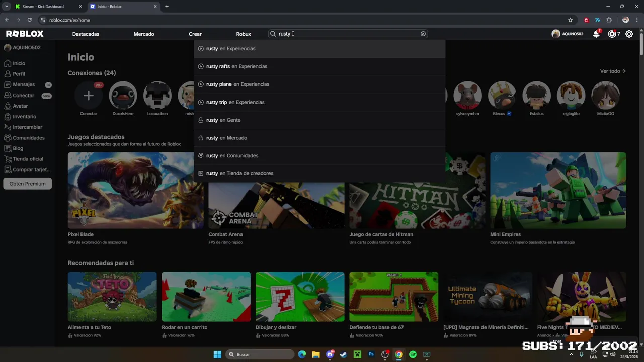Switch to Stream - Kick Dashboard tab
644x362 pixels.
click(48, 7)
